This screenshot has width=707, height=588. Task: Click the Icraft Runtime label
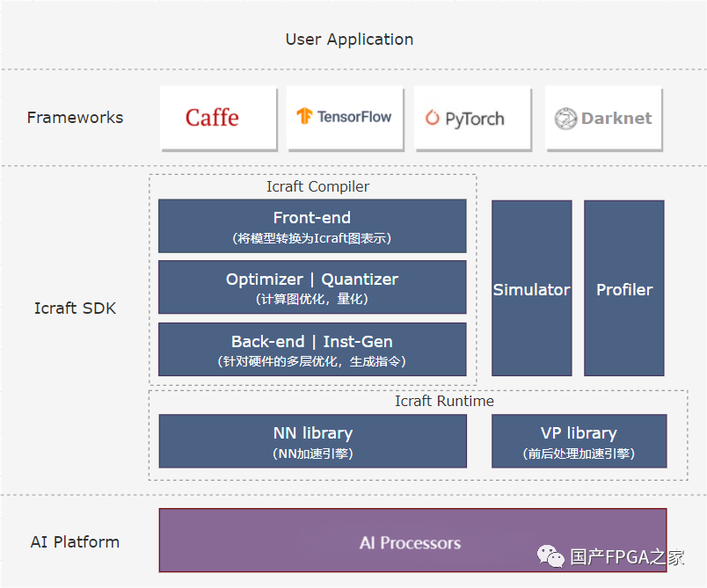[x=444, y=401]
